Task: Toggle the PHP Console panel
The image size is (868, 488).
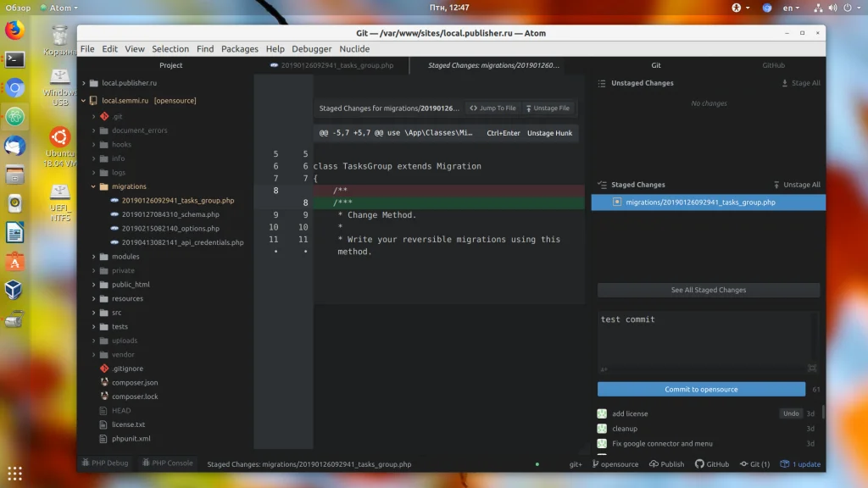Action: 168,463
